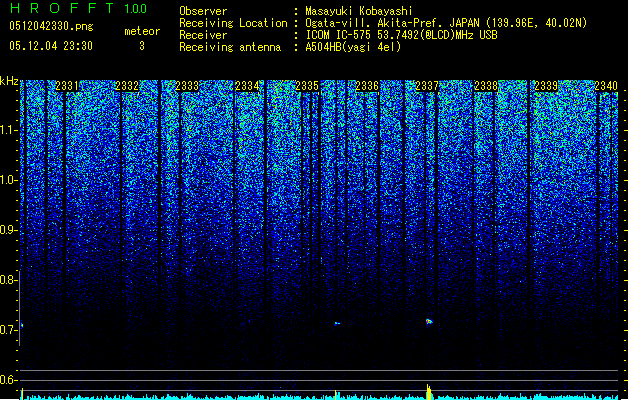Viewport: 629px width, 400px height.
Task: Click the meteor count value 3
Action: coord(142,46)
